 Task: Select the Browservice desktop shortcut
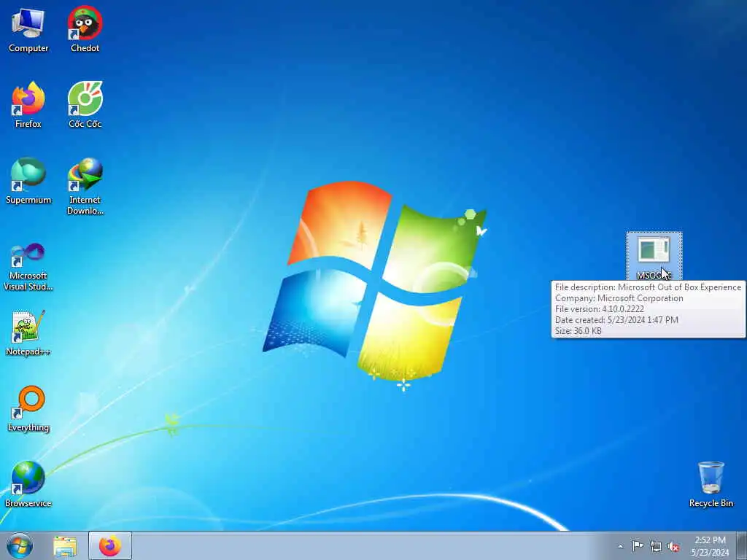[28, 484]
